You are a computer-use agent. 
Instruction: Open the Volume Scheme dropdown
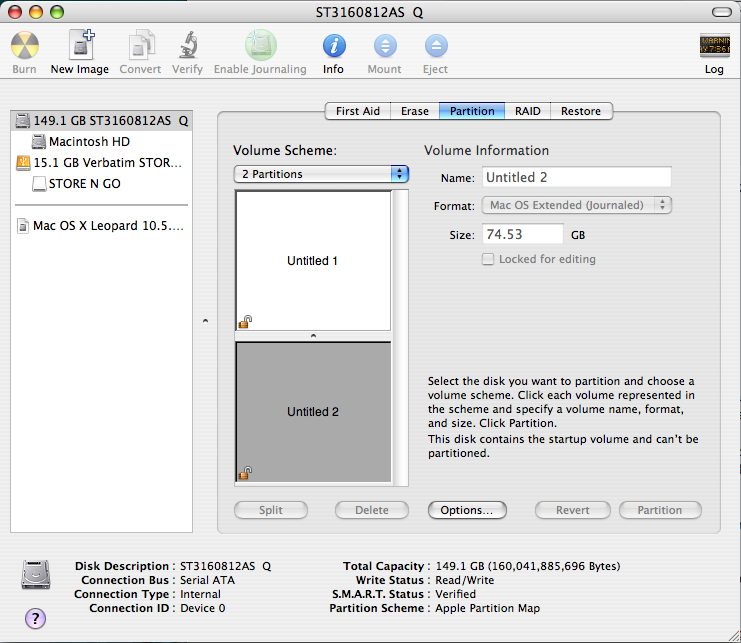pyautogui.click(x=321, y=174)
